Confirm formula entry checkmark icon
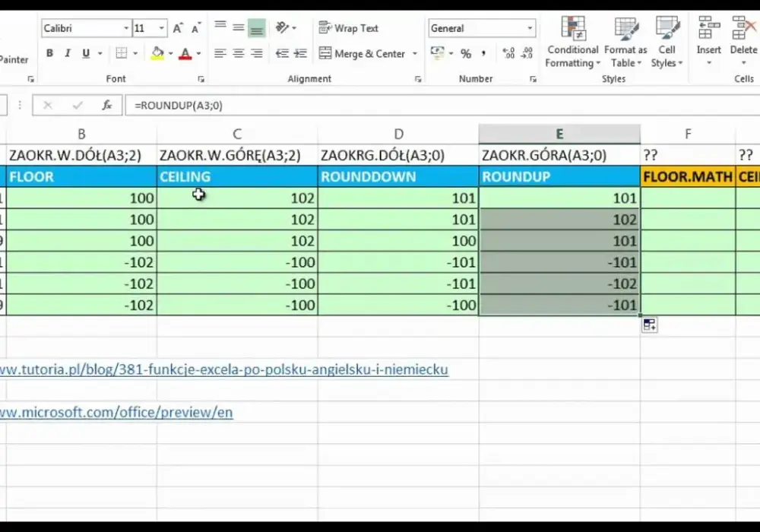 (78, 105)
